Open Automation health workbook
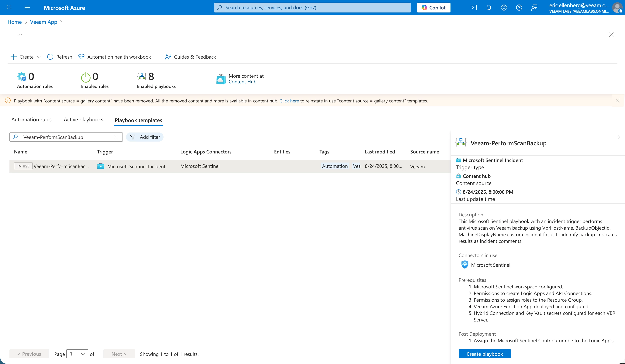 tap(115, 57)
